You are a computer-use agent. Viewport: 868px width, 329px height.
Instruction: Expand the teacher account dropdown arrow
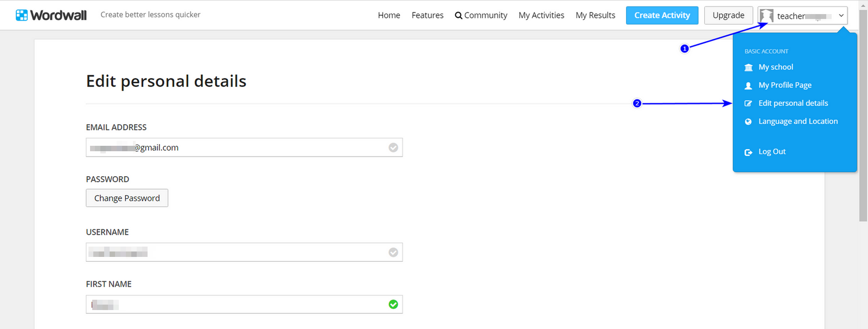click(841, 16)
